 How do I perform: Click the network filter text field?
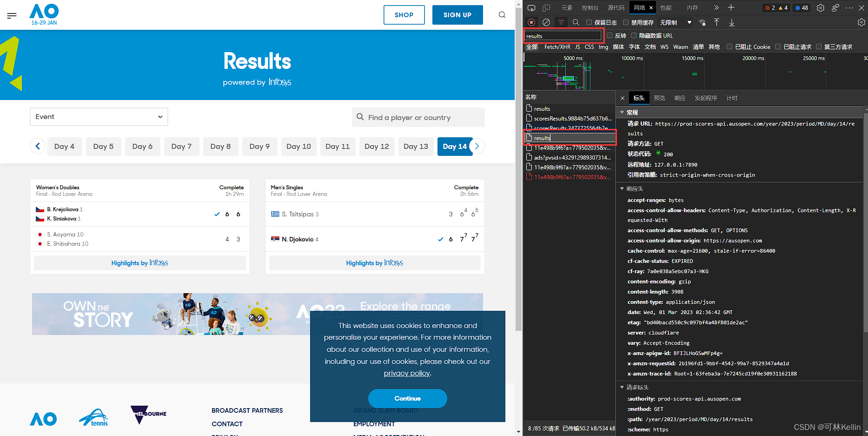tap(563, 36)
